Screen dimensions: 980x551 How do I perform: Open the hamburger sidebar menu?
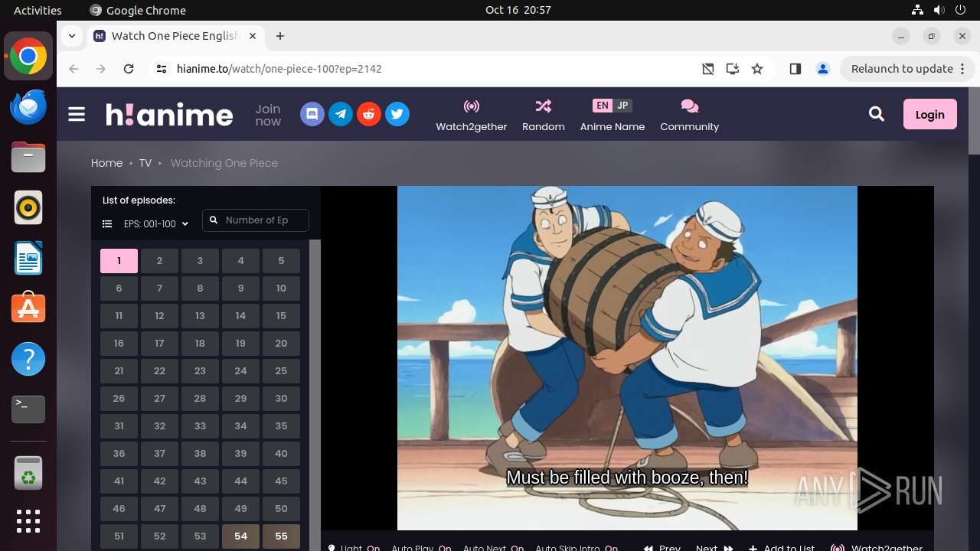(77, 114)
